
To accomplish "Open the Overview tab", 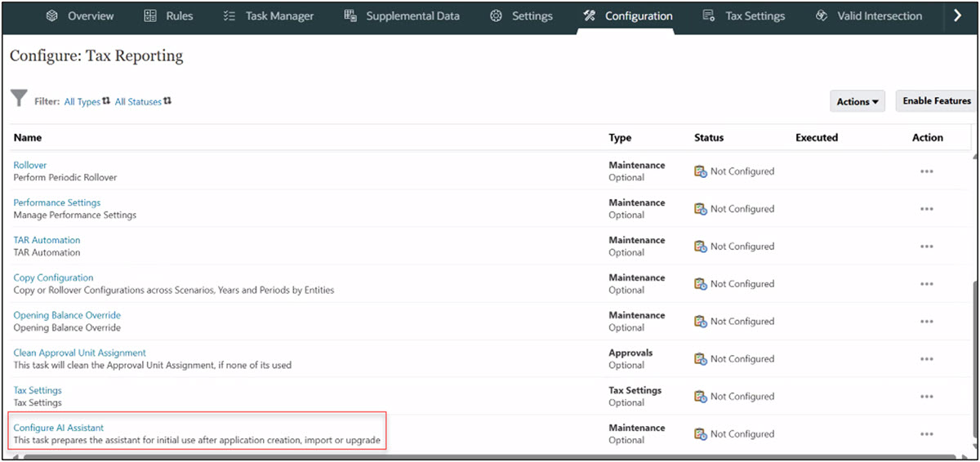I will coord(79,16).
